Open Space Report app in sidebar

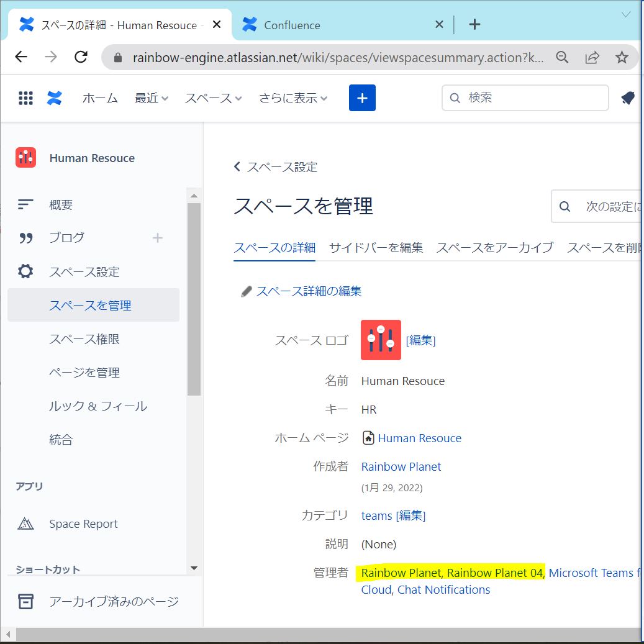tap(83, 524)
